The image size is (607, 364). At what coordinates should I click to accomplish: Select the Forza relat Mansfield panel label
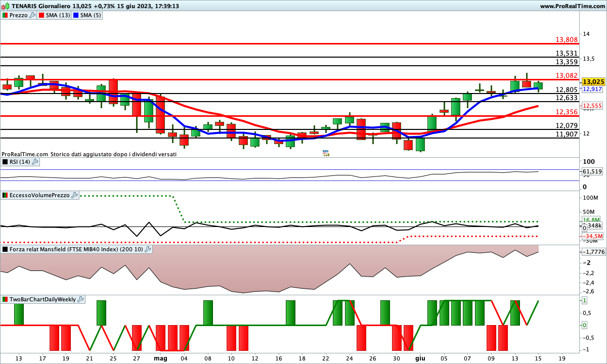76,249
